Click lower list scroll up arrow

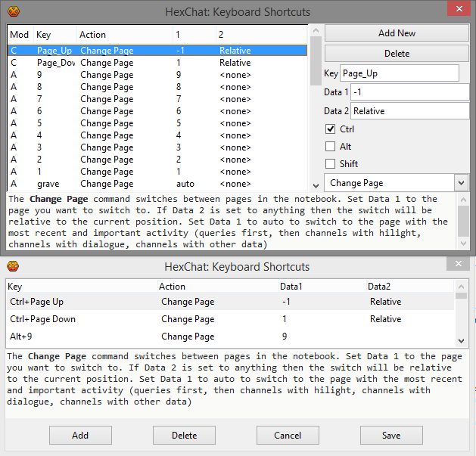pos(461,287)
